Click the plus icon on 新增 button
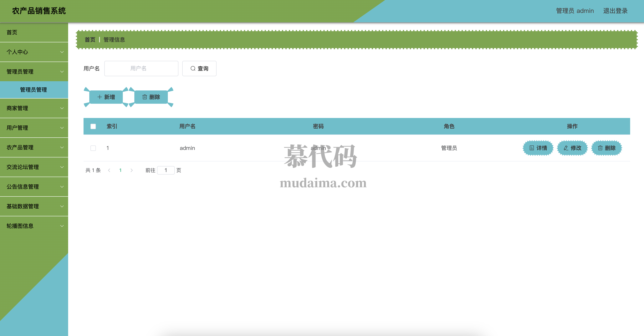 100,97
